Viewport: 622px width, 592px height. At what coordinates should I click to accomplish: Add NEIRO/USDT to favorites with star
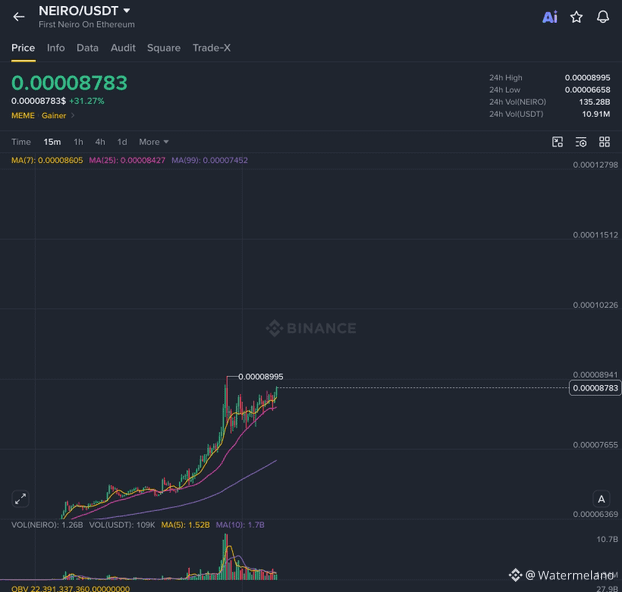coord(576,17)
